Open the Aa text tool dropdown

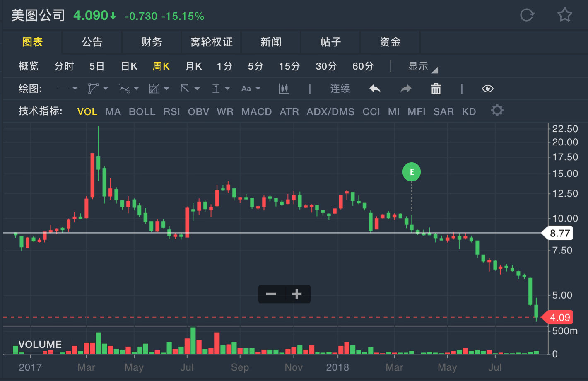point(251,89)
